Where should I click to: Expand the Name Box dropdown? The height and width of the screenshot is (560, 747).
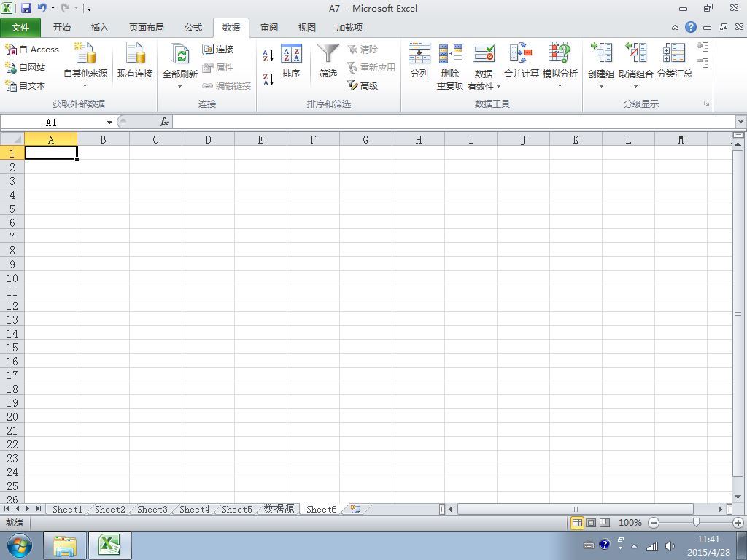tap(109, 122)
